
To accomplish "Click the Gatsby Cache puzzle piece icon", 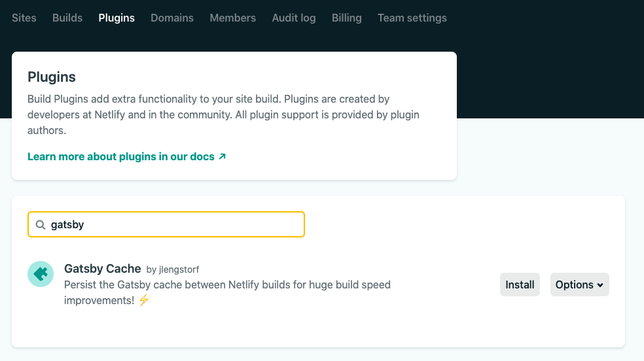I will pyautogui.click(x=41, y=274).
